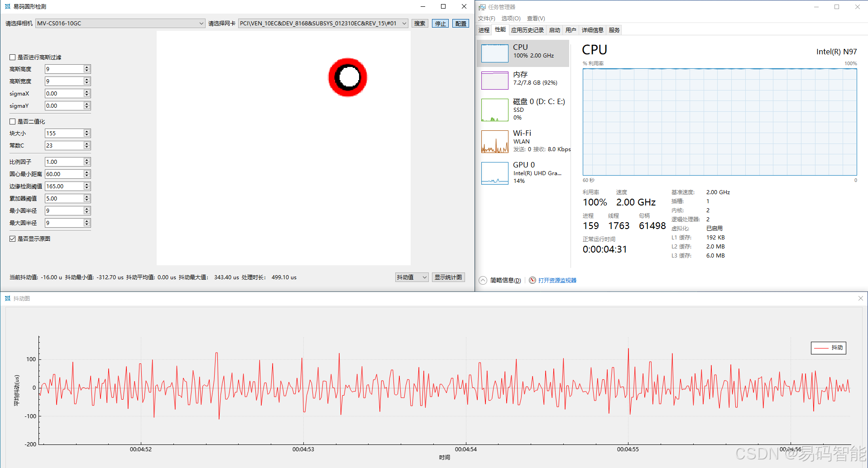Screen dimensions: 868x468
Task: Toggle 是否二值化 checkbox
Action: [13, 121]
